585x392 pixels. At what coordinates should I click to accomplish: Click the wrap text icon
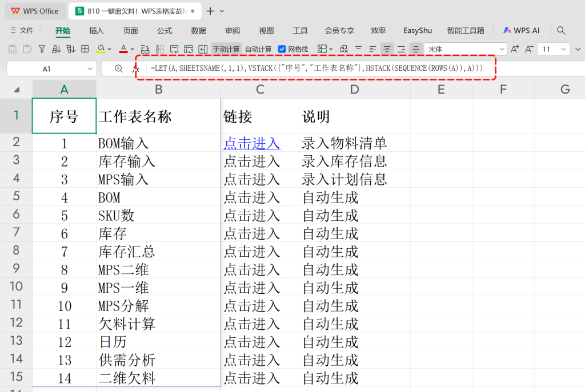(174, 49)
